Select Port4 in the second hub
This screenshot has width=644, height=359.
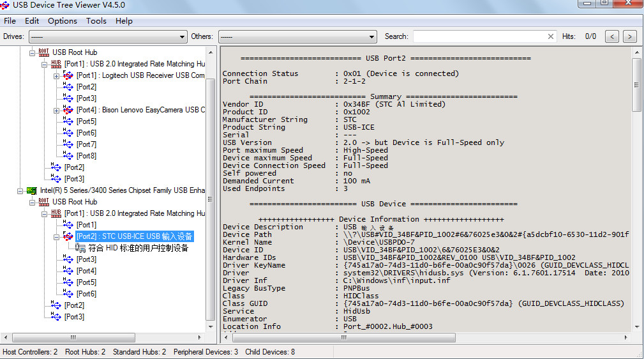tap(86, 271)
